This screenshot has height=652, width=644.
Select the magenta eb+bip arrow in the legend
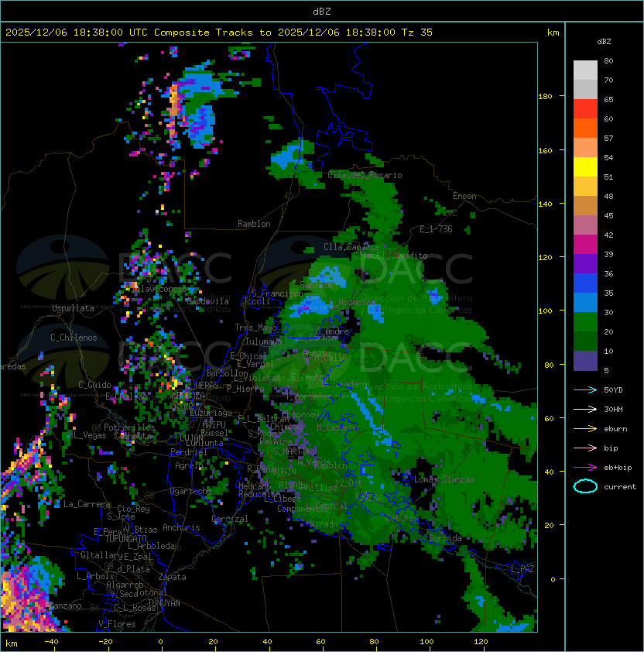tap(585, 468)
